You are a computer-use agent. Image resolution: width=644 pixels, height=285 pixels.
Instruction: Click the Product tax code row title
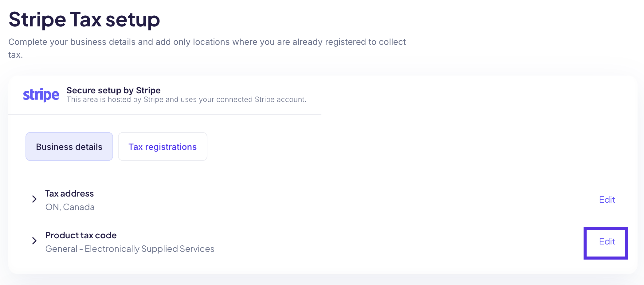(81, 235)
